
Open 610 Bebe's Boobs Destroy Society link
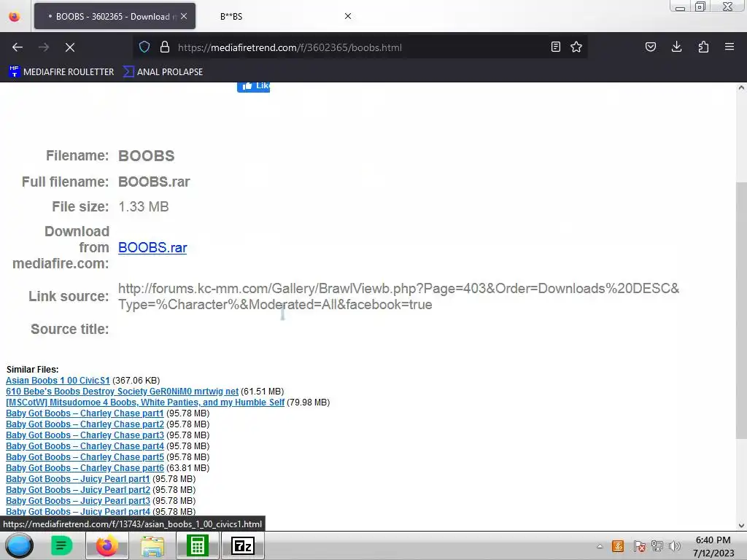pos(122,392)
